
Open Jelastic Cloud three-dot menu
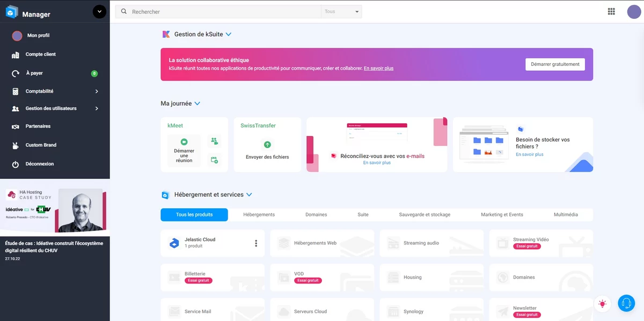tap(256, 243)
